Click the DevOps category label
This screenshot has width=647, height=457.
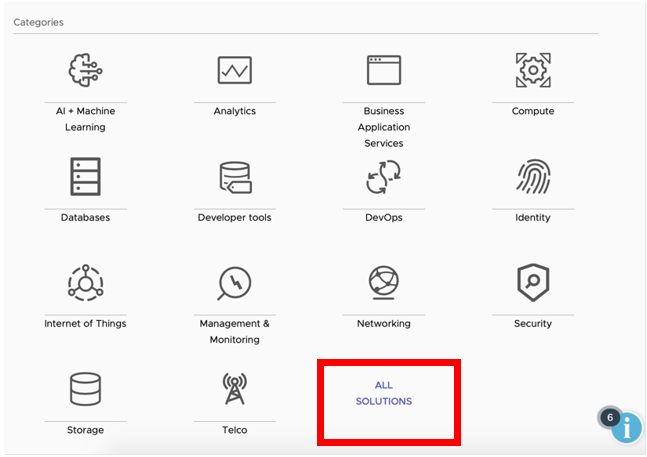pyautogui.click(x=384, y=217)
